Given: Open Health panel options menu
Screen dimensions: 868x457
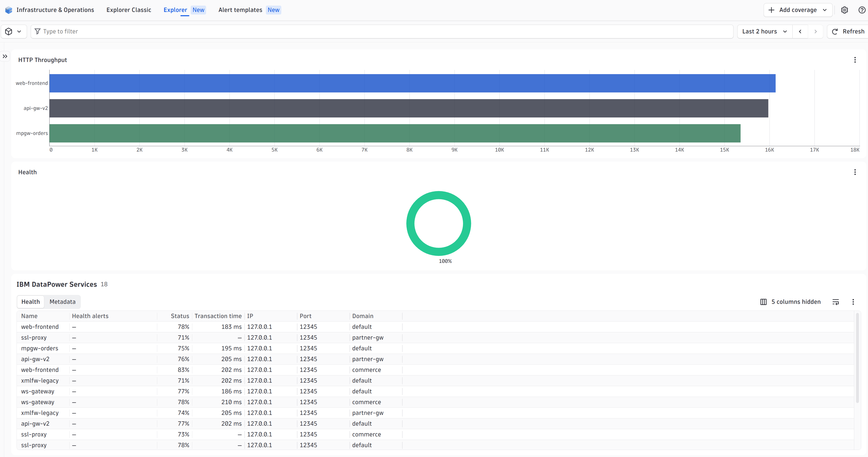Looking at the screenshot, I should pyautogui.click(x=855, y=172).
